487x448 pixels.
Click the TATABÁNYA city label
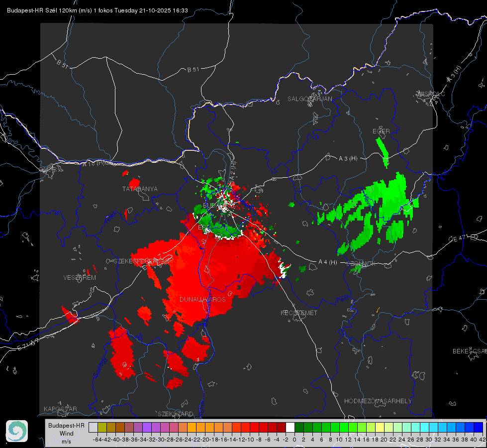[140, 189]
